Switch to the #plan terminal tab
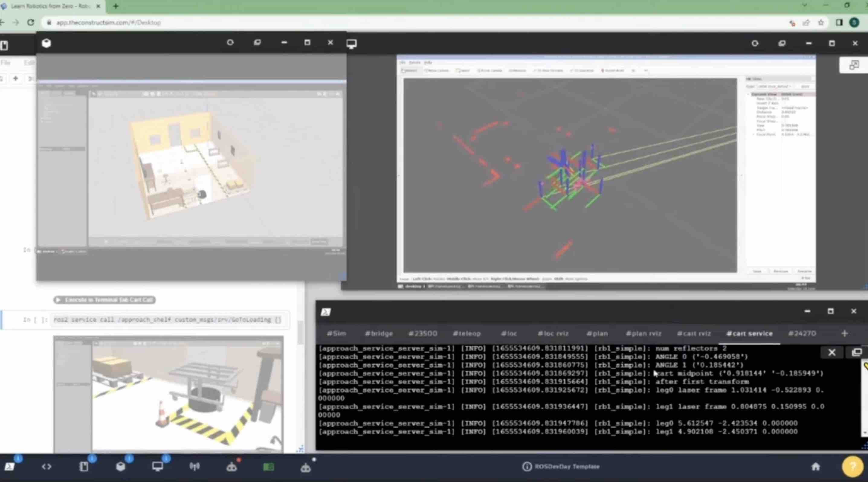Image resolution: width=868 pixels, height=482 pixels. coord(597,333)
